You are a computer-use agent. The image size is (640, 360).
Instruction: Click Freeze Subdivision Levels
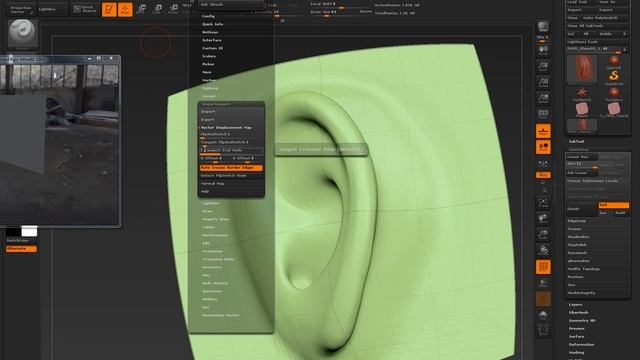pyautogui.click(x=597, y=181)
